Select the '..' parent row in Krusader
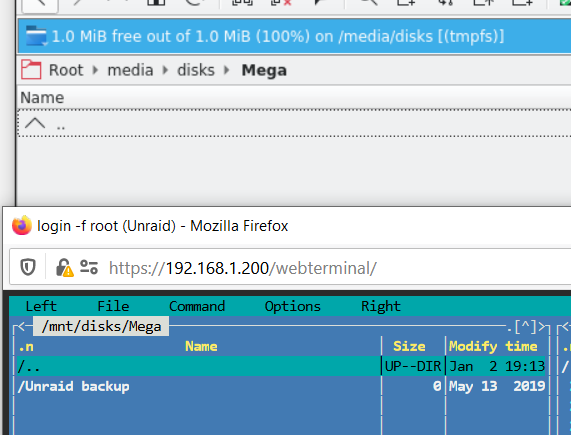 click(294, 123)
